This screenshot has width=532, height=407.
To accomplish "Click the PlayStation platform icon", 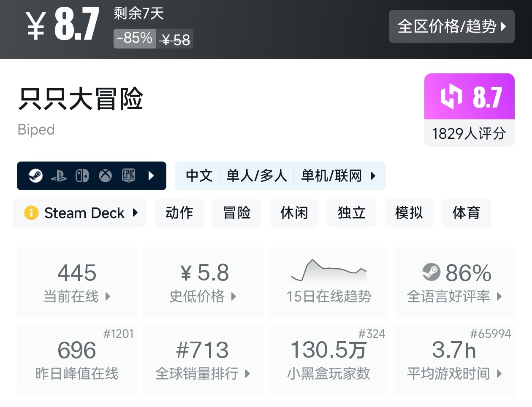I will 59,175.
